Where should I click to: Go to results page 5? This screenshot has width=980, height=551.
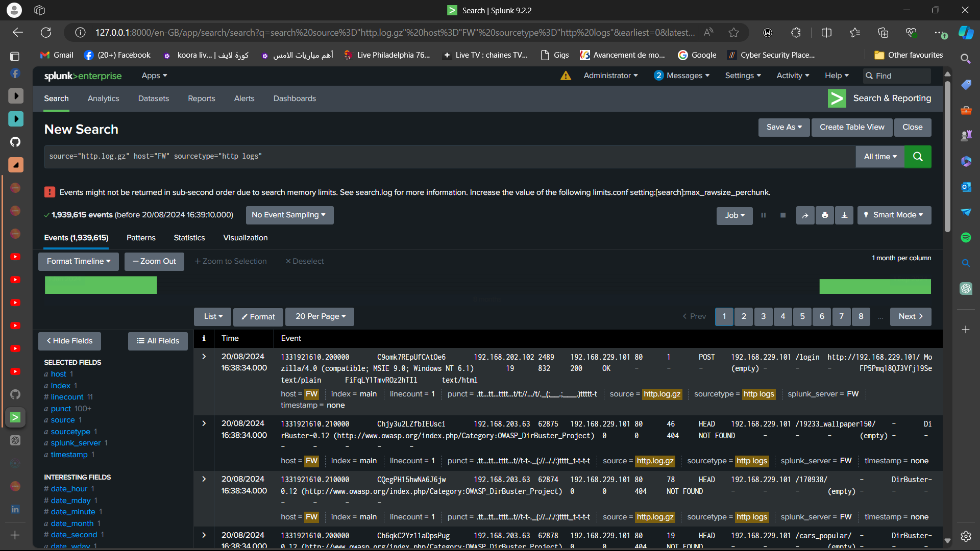[802, 316]
